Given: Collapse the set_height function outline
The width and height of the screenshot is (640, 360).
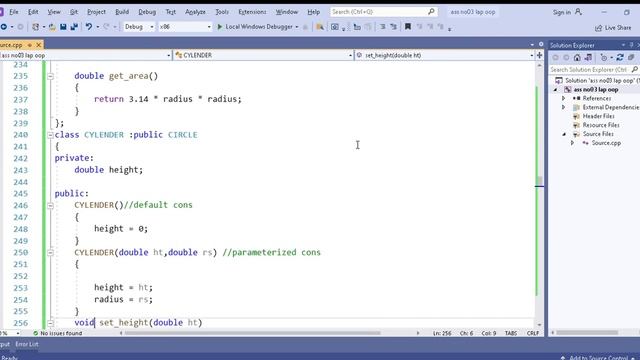Looking at the screenshot, I should point(50,323).
